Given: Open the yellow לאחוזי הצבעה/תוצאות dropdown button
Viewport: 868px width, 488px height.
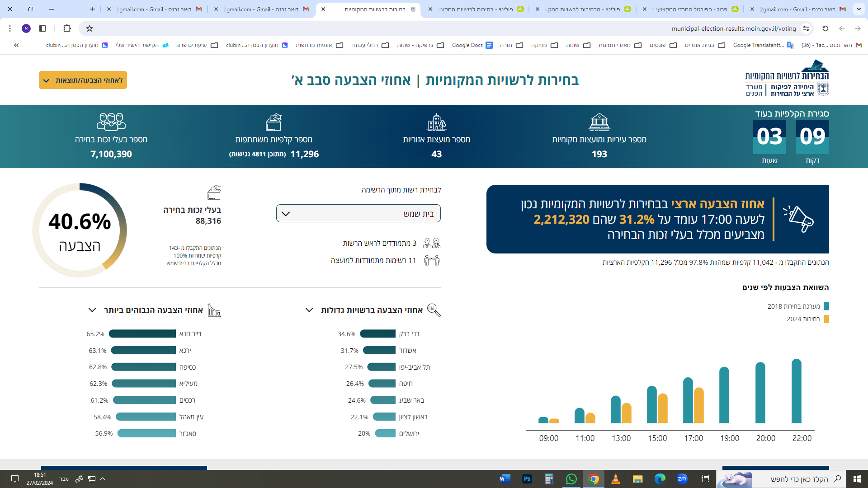Looking at the screenshot, I should 83,80.
